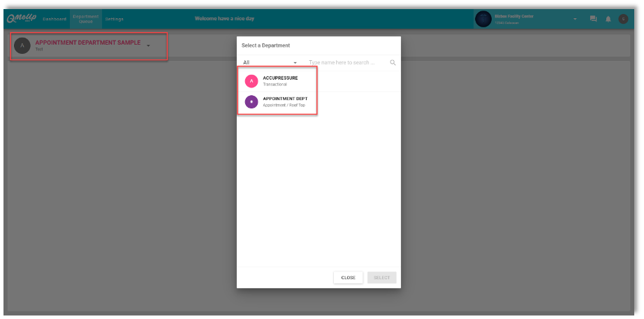Open the chat messages icon
This screenshot has height=319, width=644.
(593, 19)
